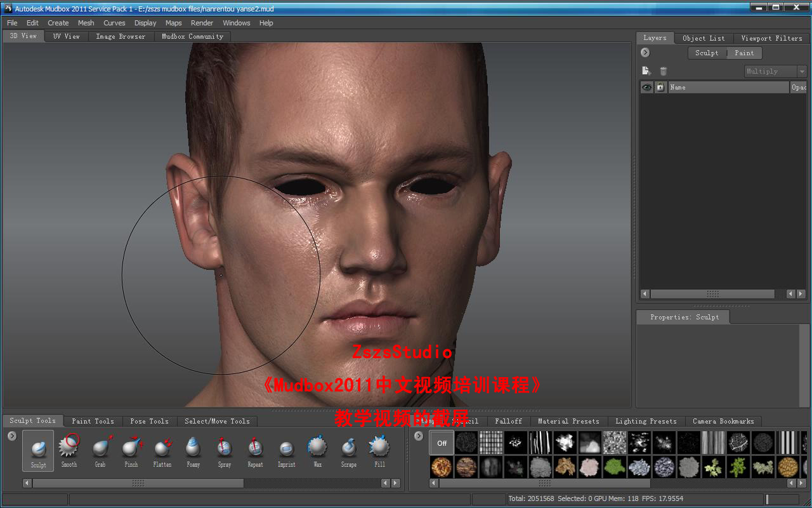The image size is (812, 508).
Task: Switch to the Object List tab
Action: [704, 38]
